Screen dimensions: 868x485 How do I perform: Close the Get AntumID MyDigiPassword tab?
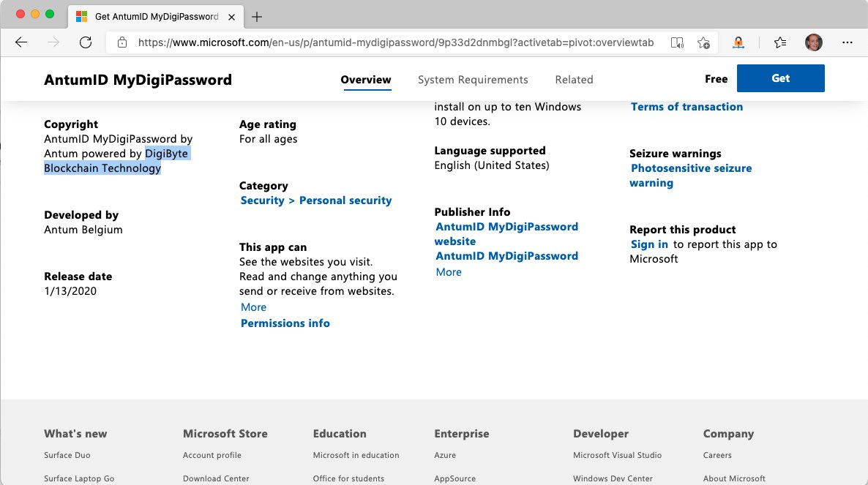coord(232,17)
